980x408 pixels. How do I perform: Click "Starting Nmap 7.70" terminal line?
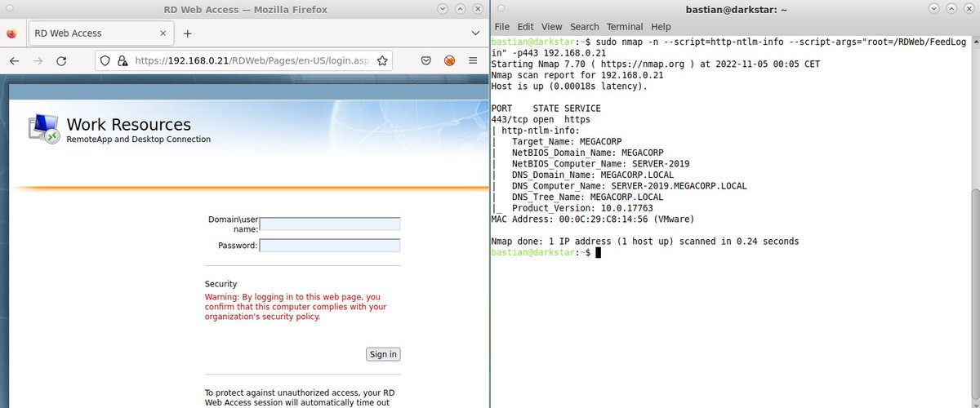(x=654, y=64)
